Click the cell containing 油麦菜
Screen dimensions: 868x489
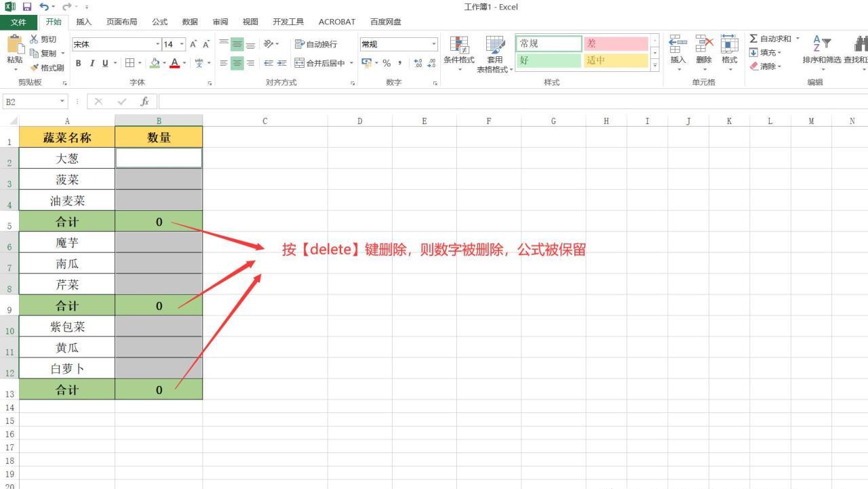[67, 200]
